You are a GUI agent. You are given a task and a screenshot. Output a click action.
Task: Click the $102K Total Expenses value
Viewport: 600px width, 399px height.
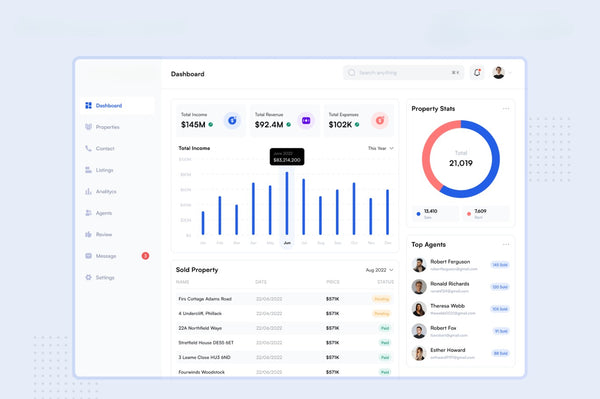pos(340,125)
